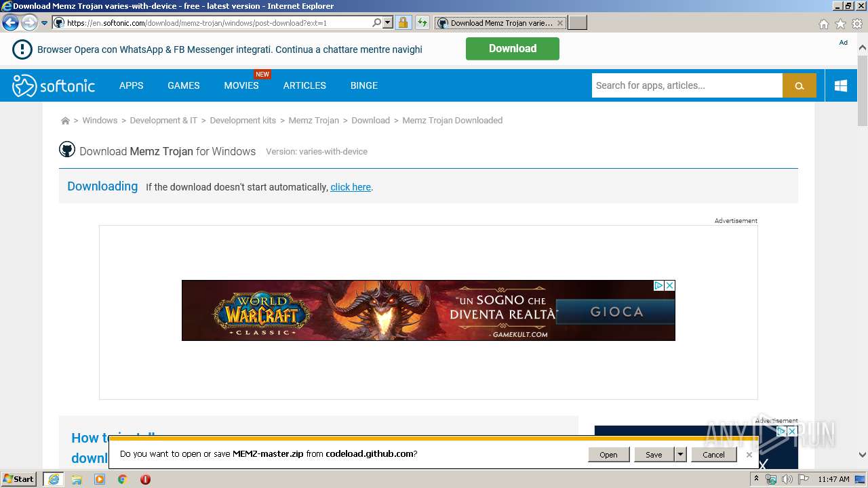Open the Download breadcrumb link
The width and height of the screenshot is (868, 488).
(370, 121)
